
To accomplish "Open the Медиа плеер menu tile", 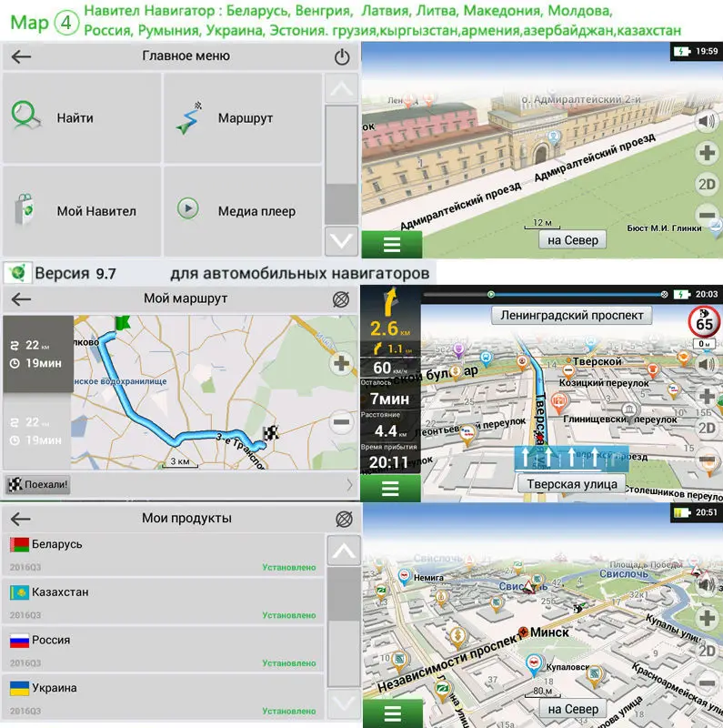I will (243, 211).
